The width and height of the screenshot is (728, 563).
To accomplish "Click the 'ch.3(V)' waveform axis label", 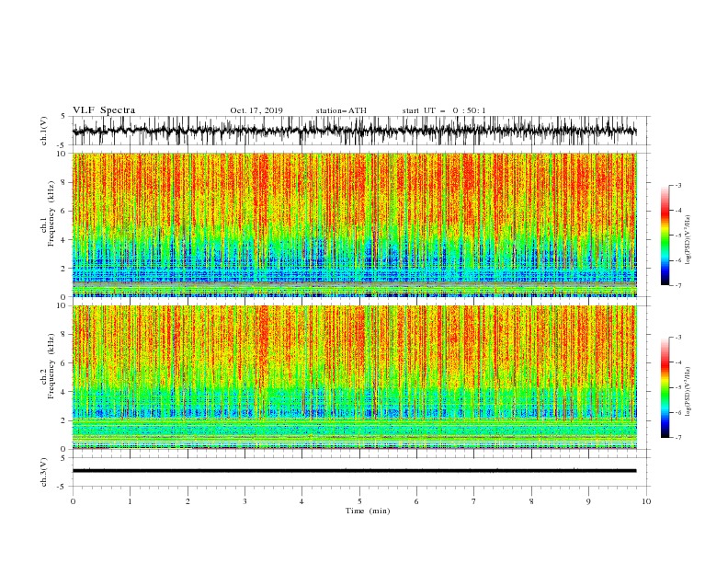I will pyautogui.click(x=44, y=472).
